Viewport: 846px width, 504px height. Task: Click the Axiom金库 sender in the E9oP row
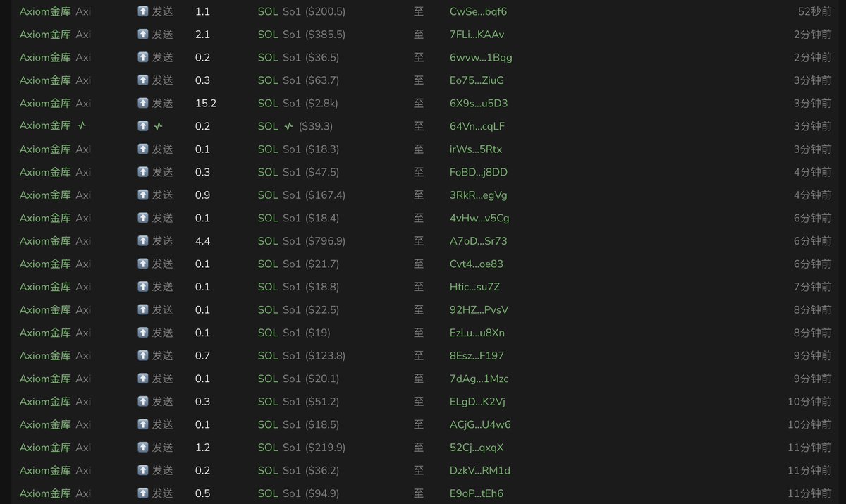[x=45, y=493]
